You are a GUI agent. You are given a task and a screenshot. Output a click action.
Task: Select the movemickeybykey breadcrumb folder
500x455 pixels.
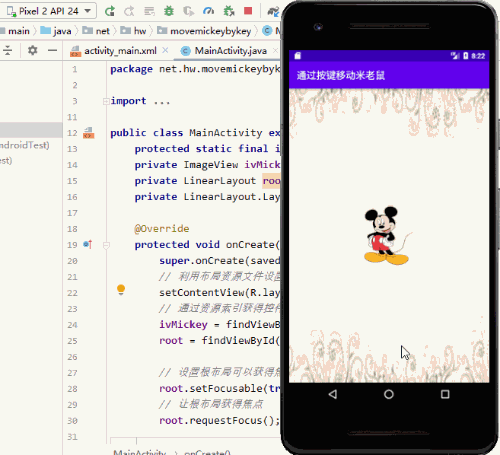point(204,31)
